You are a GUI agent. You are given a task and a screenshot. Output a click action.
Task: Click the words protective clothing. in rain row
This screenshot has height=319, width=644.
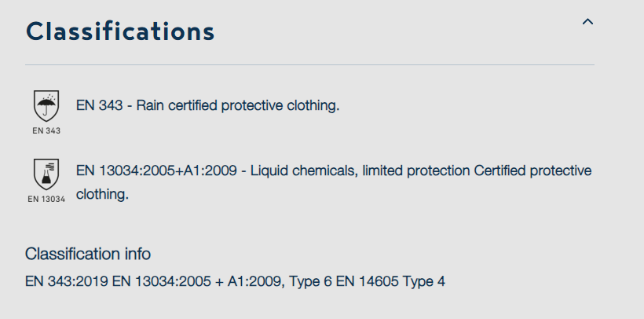(x=280, y=105)
